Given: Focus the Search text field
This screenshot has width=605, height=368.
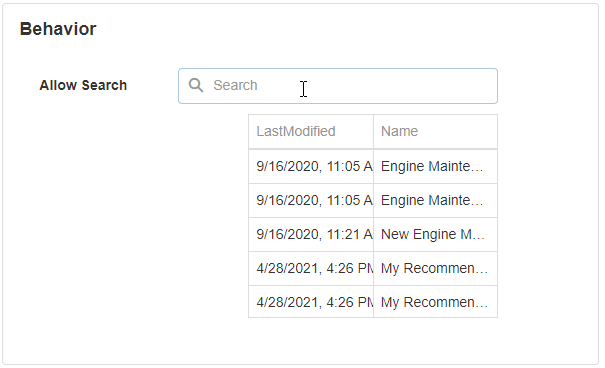Looking at the screenshot, I should (x=338, y=86).
